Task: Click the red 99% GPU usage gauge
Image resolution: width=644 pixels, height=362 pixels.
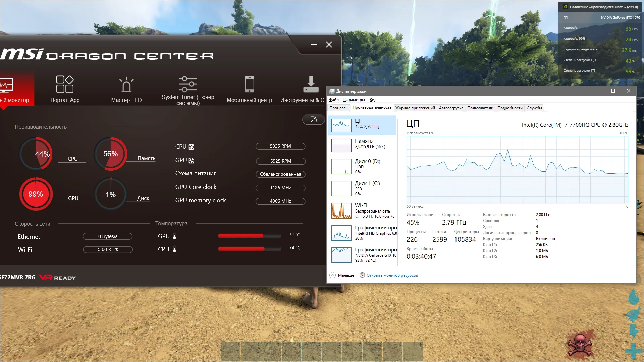Action: [36, 194]
